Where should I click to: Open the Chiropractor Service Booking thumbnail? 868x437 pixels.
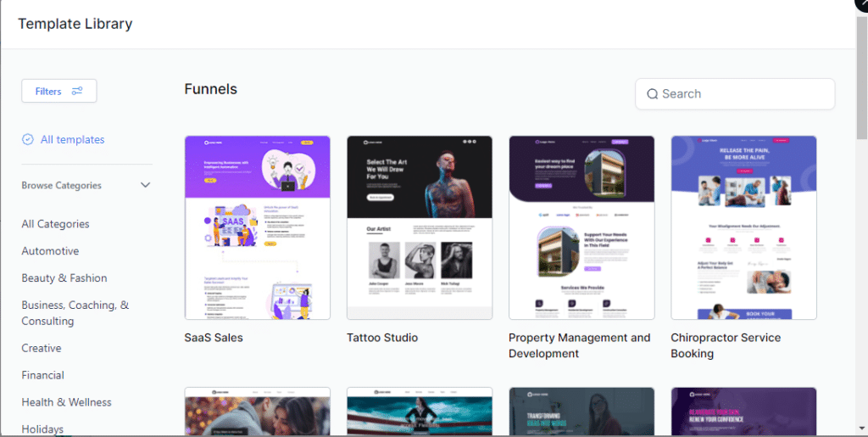tap(743, 227)
